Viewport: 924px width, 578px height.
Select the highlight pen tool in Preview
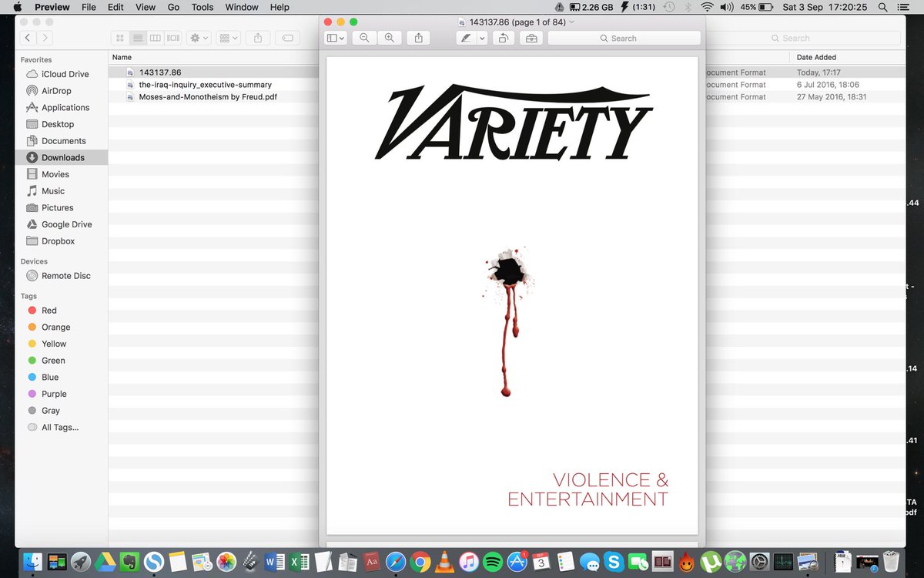pos(465,38)
